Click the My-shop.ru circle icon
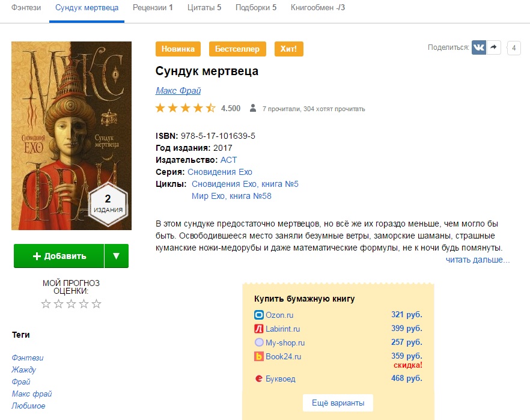530x420 pixels. pos(258,342)
